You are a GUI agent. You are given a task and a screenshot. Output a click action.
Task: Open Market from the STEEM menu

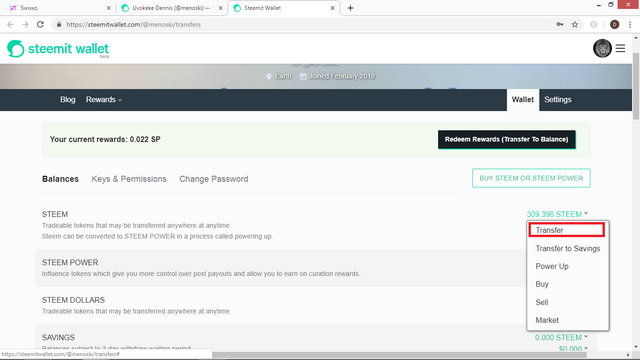547,320
